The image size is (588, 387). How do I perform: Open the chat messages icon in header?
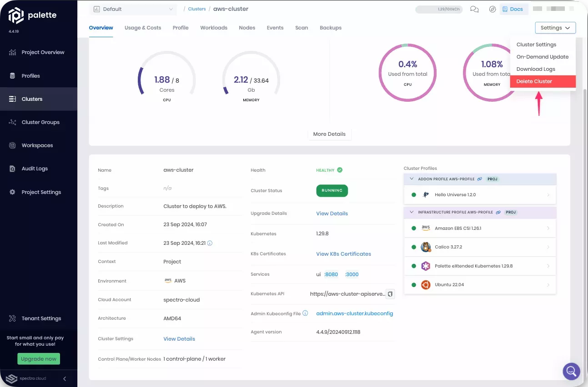[474, 9]
